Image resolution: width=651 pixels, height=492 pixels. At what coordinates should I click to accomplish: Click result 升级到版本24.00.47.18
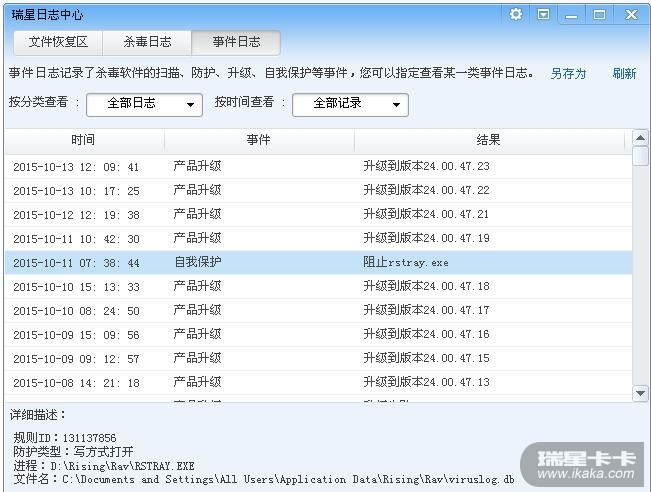click(426, 286)
